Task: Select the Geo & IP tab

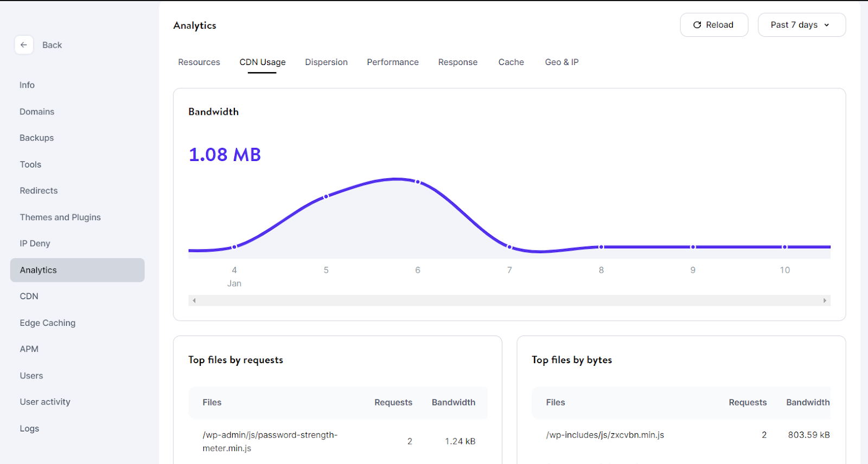Action: tap(561, 62)
